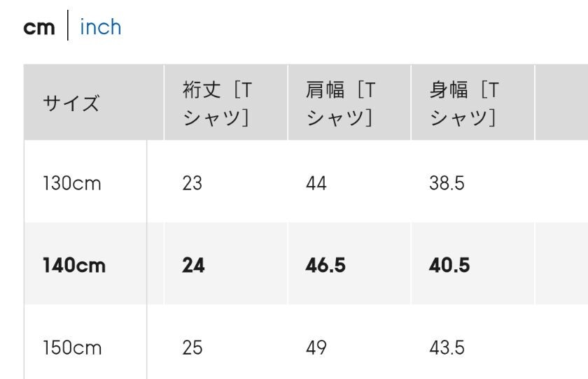This screenshot has height=379, width=588.
Task: Click the 43.5 body width value
Action: tap(447, 348)
